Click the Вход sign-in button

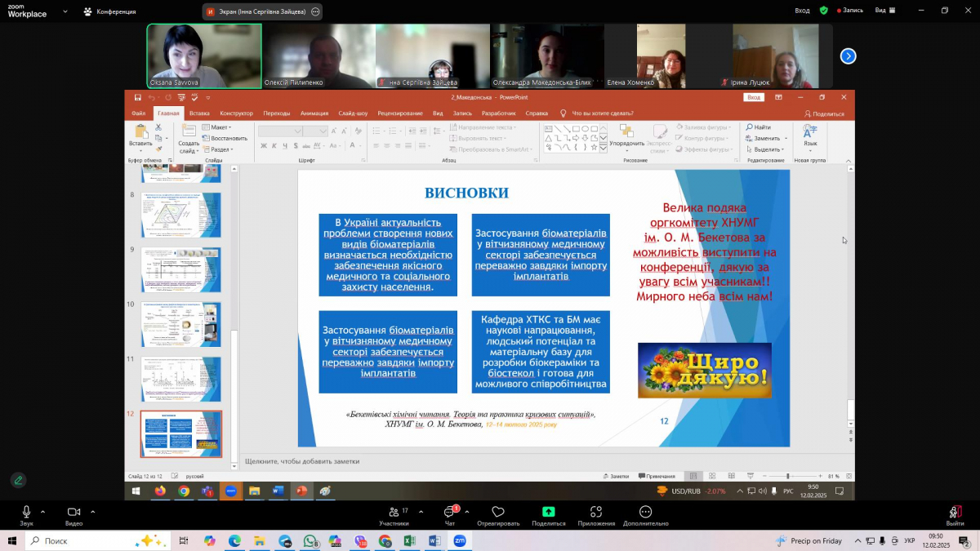coord(802,11)
